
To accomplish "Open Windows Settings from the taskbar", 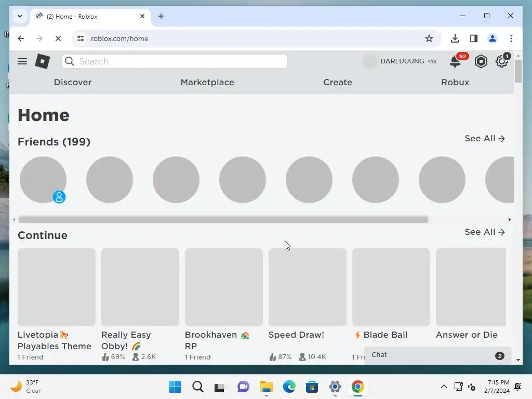I will (x=335, y=387).
